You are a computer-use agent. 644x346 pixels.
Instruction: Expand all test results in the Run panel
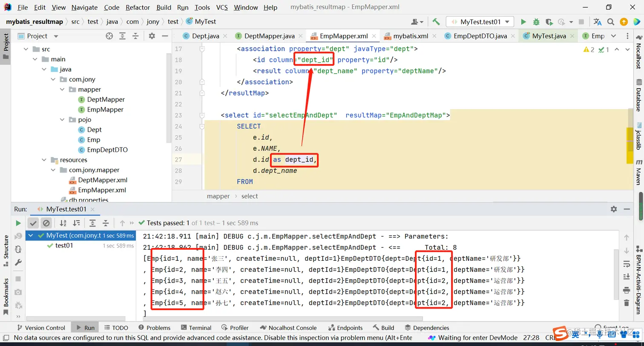tap(92, 223)
